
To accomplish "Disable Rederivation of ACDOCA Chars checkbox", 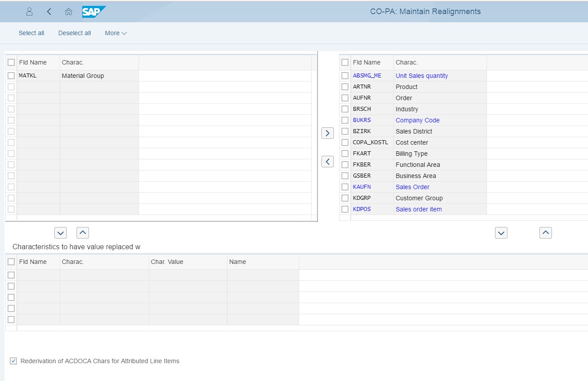I will click(13, 361).
